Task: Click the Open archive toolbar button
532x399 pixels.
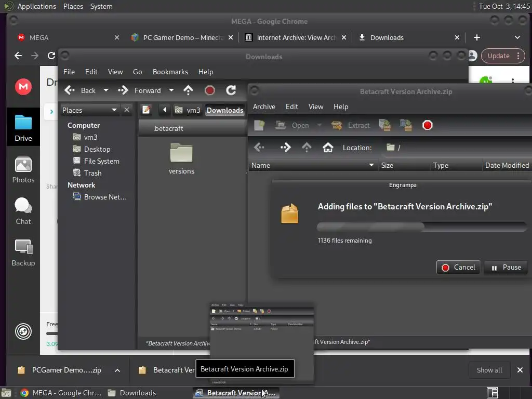Action: (x=292, y=125)
